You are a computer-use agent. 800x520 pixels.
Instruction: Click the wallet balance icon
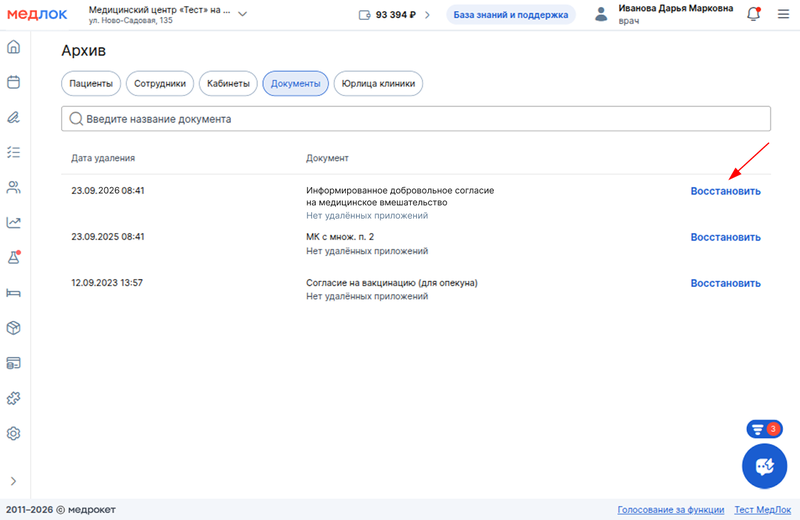tap(364, 15)
